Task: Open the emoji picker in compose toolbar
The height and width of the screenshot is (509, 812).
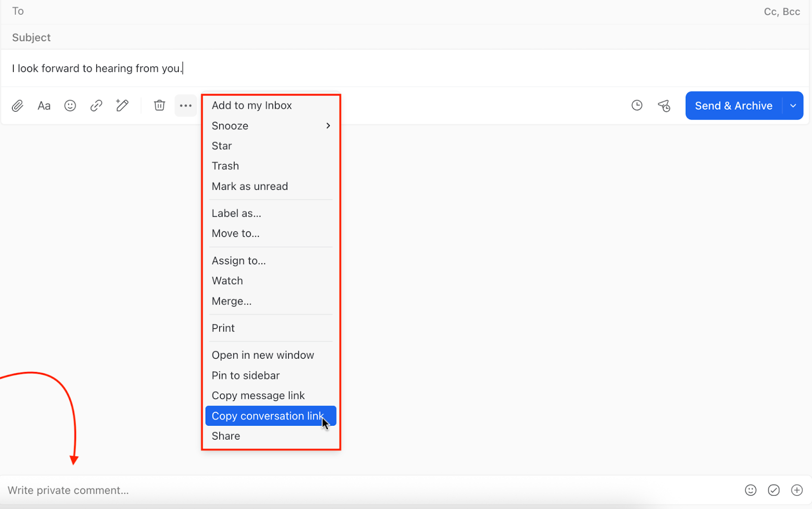Action: [x=70, y=106]
